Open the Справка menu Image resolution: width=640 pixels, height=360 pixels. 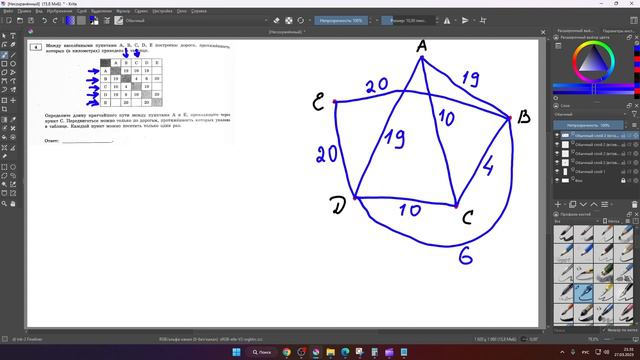pos(199,11)
